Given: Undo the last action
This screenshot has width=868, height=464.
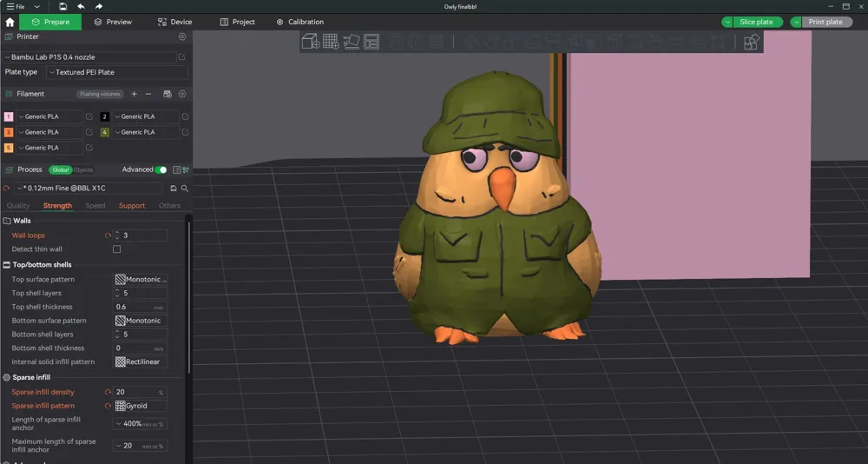Looking at the screenshot, I should [x=81, y=7].
